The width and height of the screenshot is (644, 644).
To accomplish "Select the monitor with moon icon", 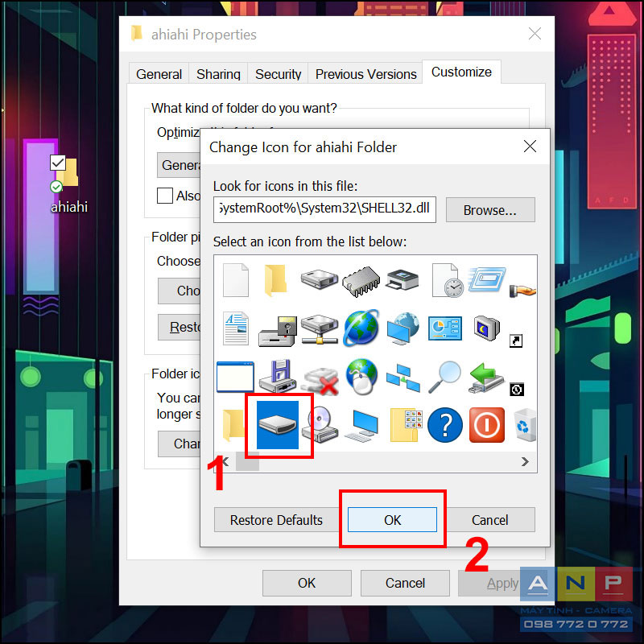I will 486,328.
